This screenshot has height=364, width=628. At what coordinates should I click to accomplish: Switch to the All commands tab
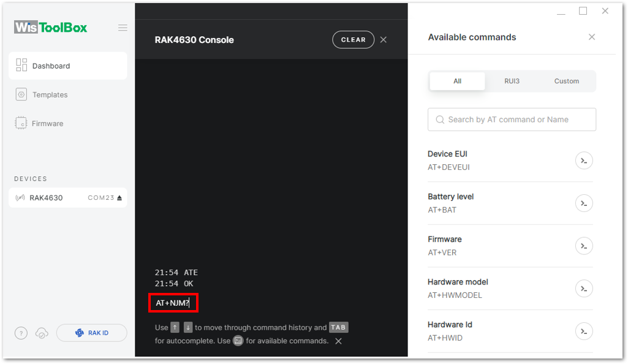tap(457, 81)
